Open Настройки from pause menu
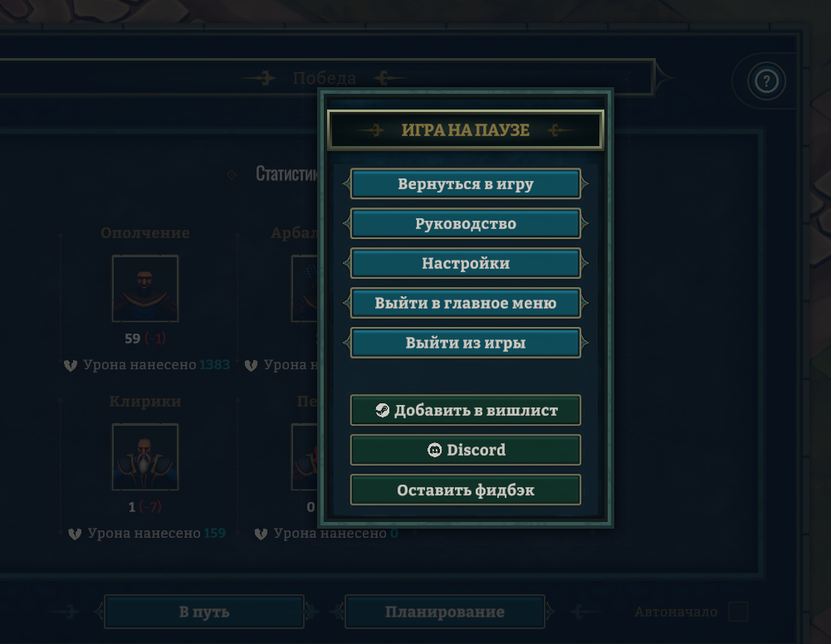This screenshot has width=831, height=644. click(466, 263)
